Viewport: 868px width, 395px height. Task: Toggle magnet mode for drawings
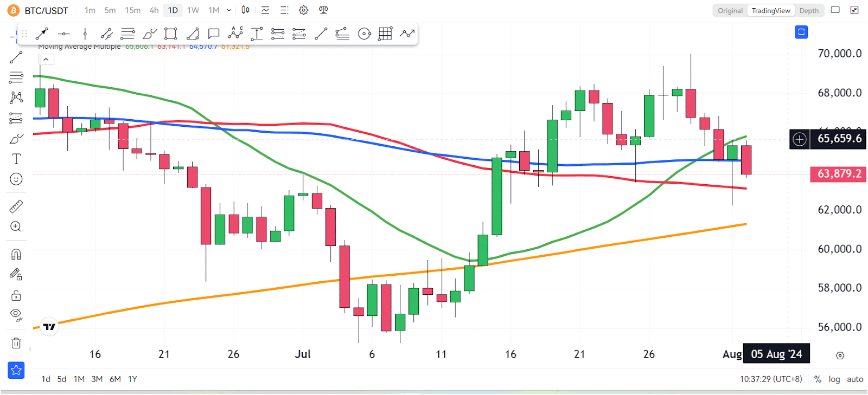point(16,254)
